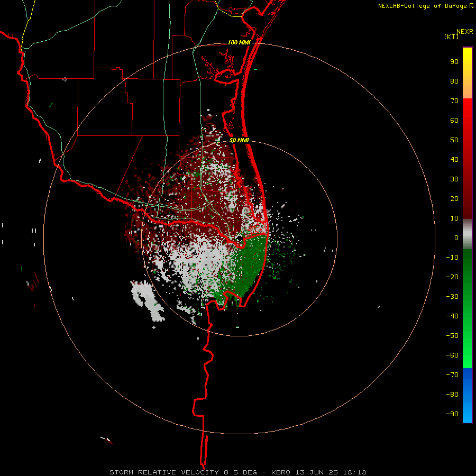Viewport: 476px width, 476px height.
Task: Click the 80 value on the velocity scale
Action: [x=454, y=81]
